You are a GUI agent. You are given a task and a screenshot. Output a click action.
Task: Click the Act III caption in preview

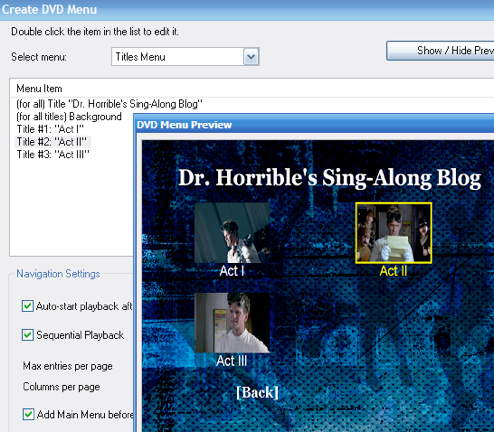(x=232, y=361)
